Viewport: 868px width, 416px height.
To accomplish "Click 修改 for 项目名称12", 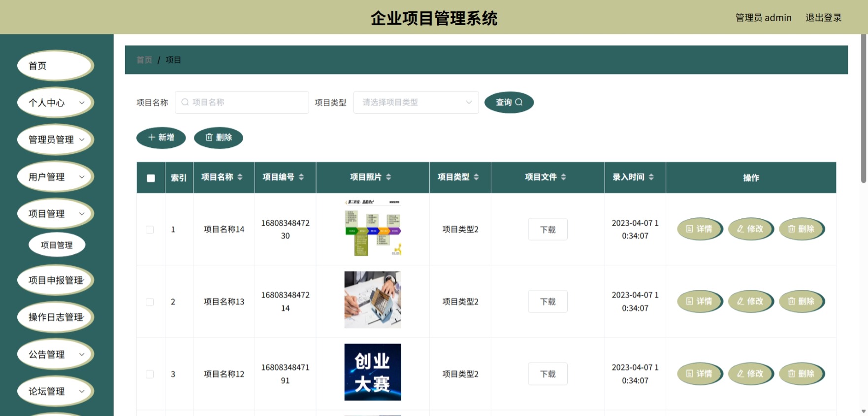I will [750, 374].
